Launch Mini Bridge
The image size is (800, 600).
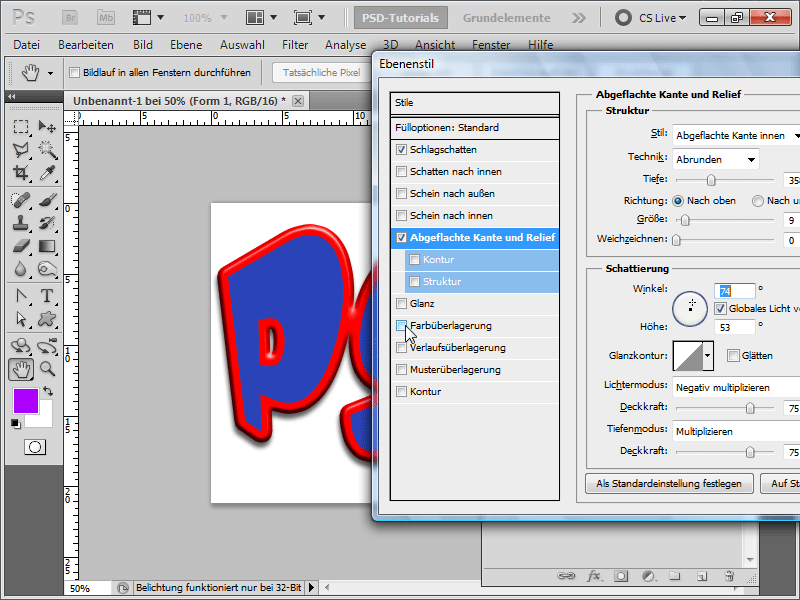pos(106,18)
